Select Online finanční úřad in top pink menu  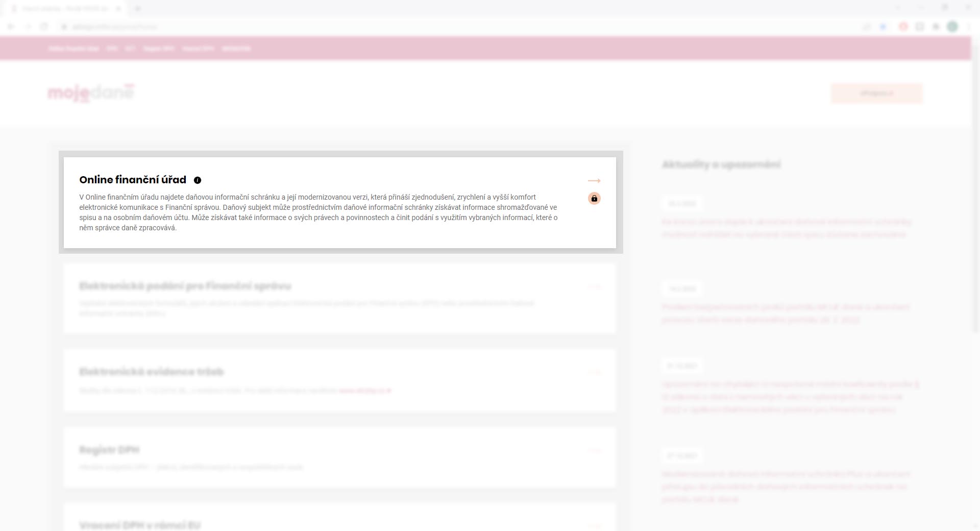point(73,49)
